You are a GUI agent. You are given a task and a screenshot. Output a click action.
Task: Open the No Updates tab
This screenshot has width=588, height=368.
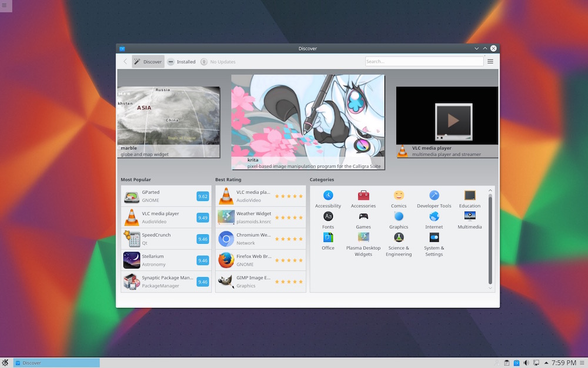tap(218, 62)
